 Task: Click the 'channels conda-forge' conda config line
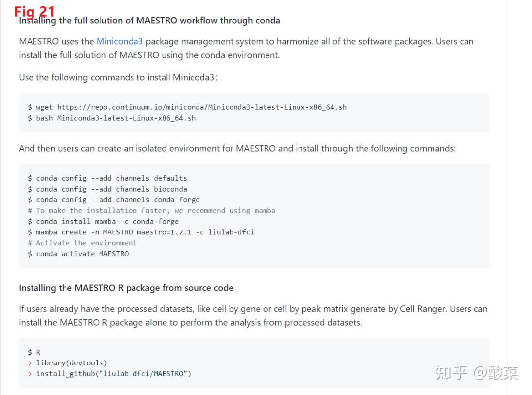(x=114, y=200)
